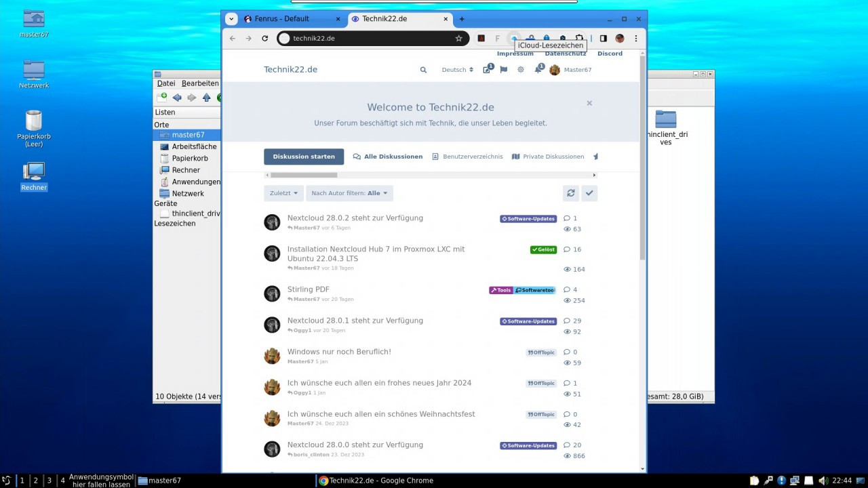Screen dimensions: 868x488
Task: Select Rechner in file manager sidebar
Action: click(x=187, y=170)
